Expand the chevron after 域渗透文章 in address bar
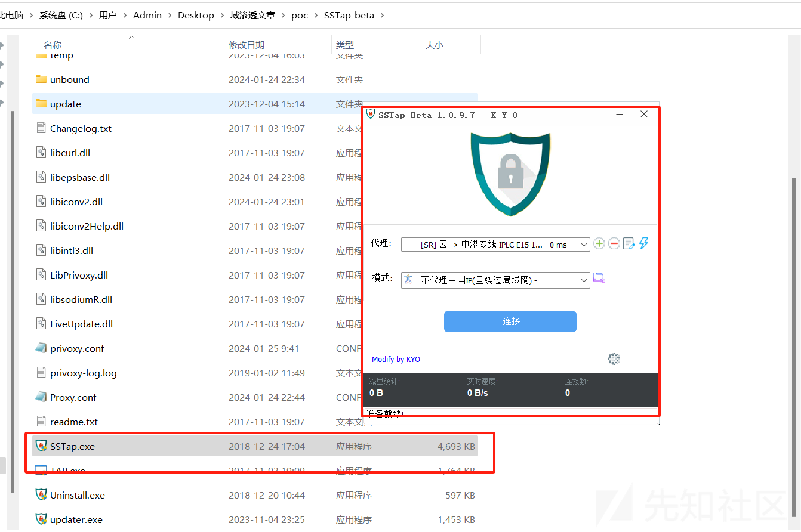The width and height of the screenshot is (801, 532). click(x=283, y=16)
